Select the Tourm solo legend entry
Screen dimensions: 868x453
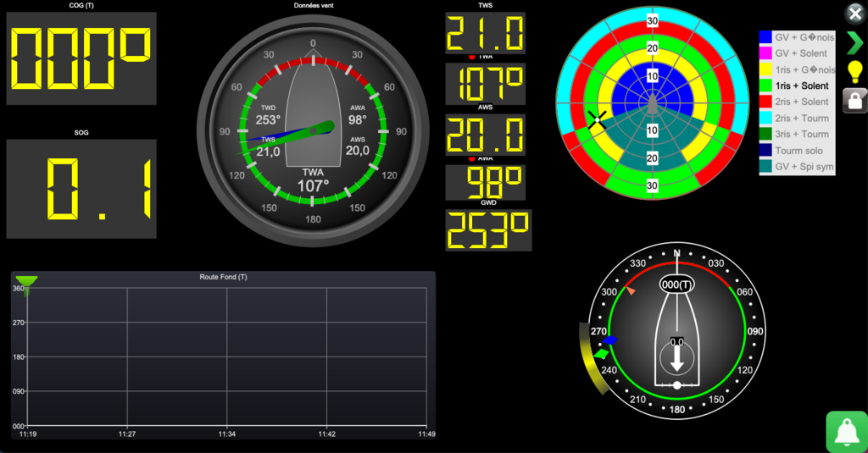coord(797,151)
